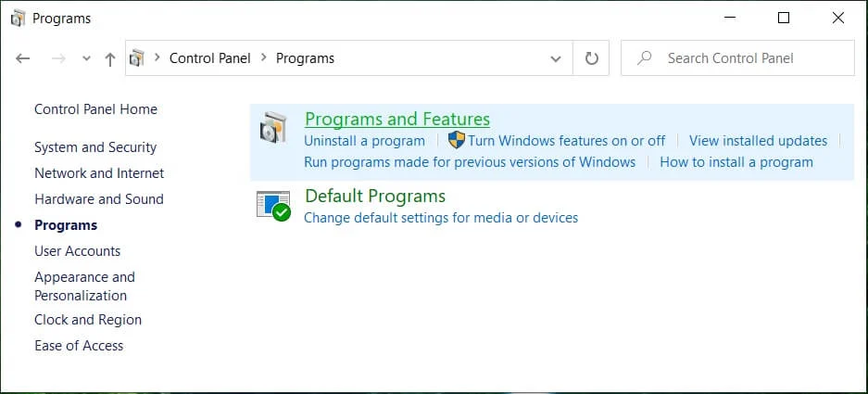Expand chevron after Control Panel breadcrumb
The image size is (868, 394).
(264, 58)
